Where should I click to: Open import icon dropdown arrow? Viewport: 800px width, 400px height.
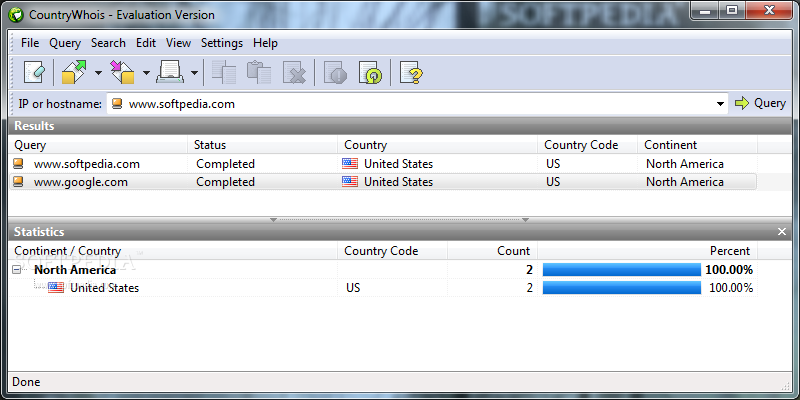coord(146,73)
